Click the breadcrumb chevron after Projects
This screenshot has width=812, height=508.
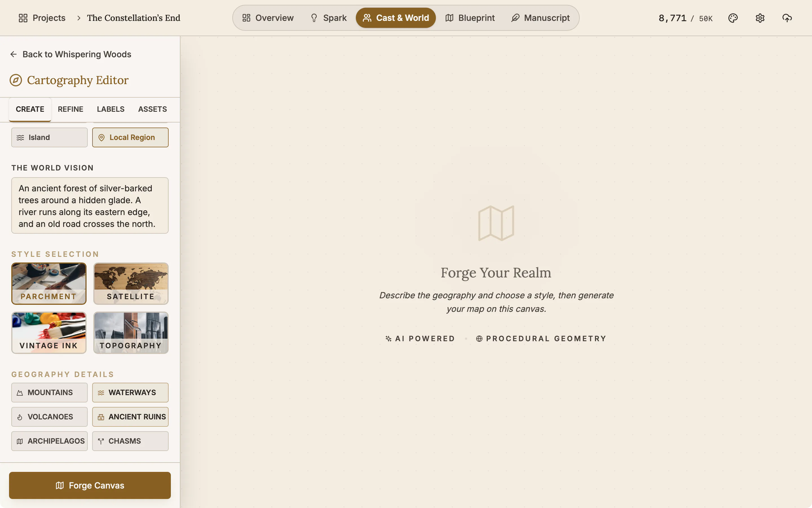point(78,18)
